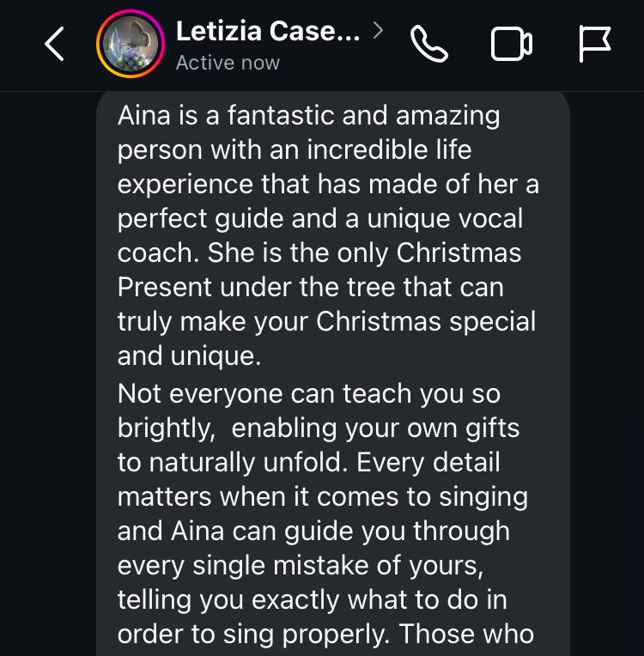Tap the line "perfect guide and a unique vocal"
The height and width of the screenshot is (656, 644).
tap(320, 218)
